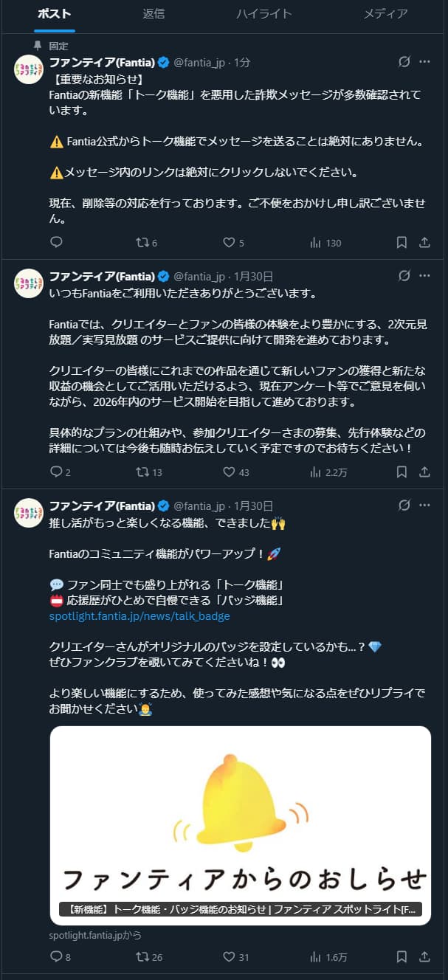Screen dimensions: 448x980
Task: View analytics showing 130 views
Action: click(x=325, y=242)
